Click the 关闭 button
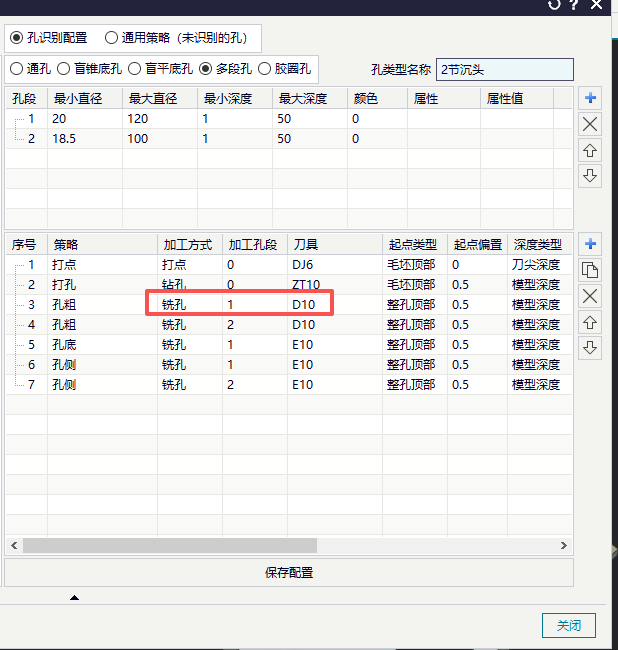This screenshot has height=650, width=618. 569,625
